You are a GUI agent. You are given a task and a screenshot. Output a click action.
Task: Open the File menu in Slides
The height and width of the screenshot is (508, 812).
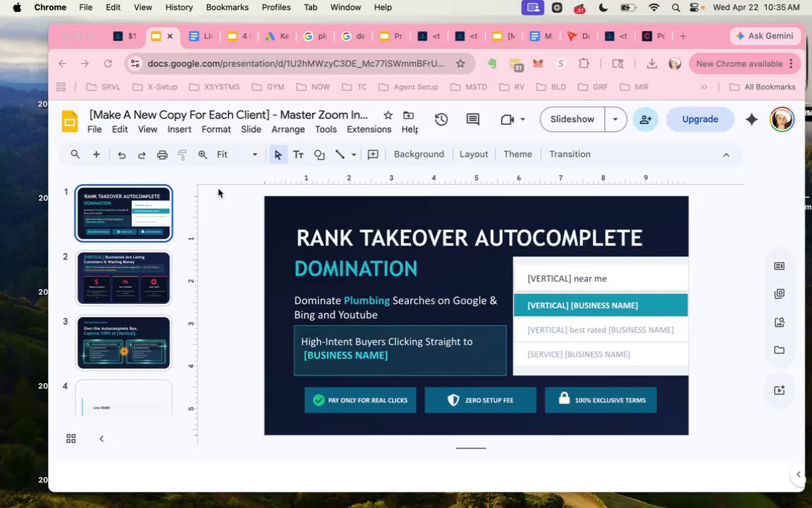point(94,130)
